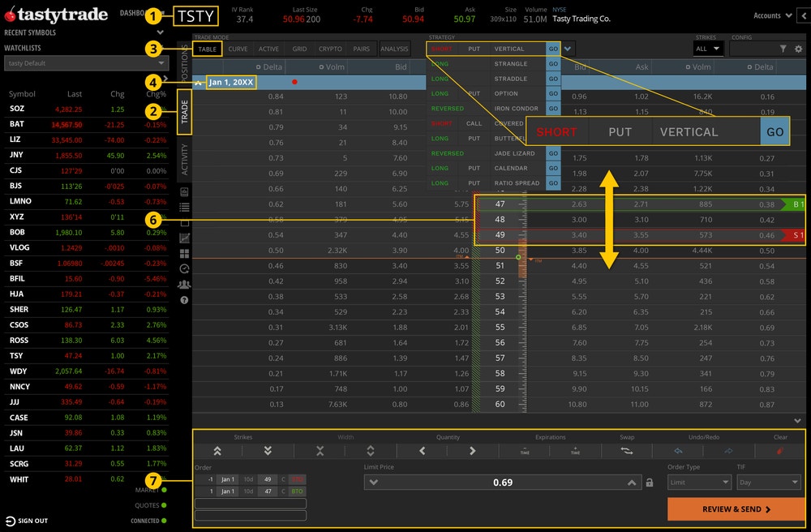Expand the Recent Symbols chevron
The height and width of the screenshot is (532, 811).
160,32
